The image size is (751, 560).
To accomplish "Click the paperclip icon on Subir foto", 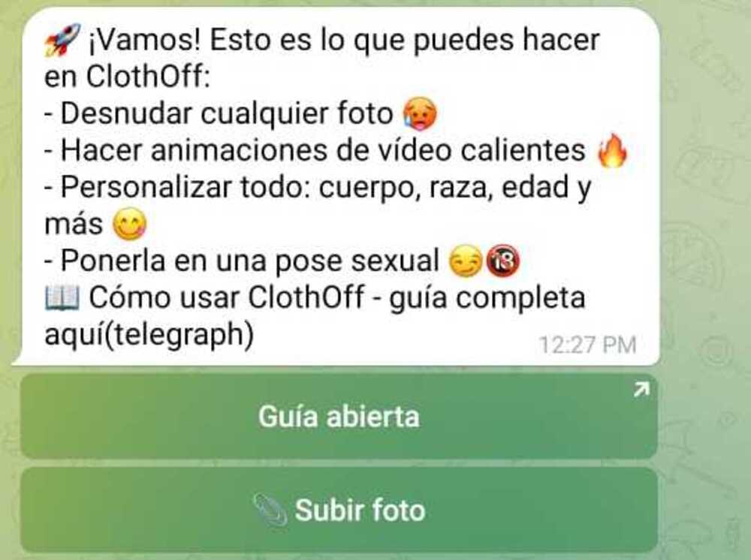I will pyautogui.click(x=270, y=510).
